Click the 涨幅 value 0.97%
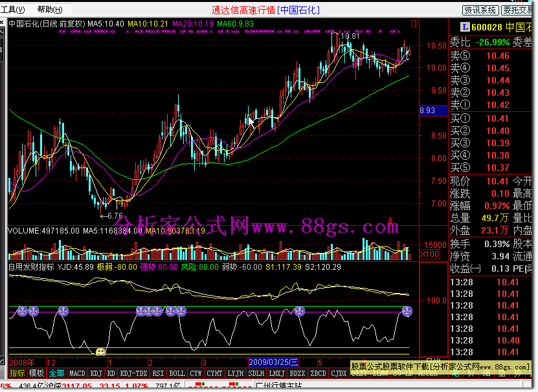 tap(497, 206)
